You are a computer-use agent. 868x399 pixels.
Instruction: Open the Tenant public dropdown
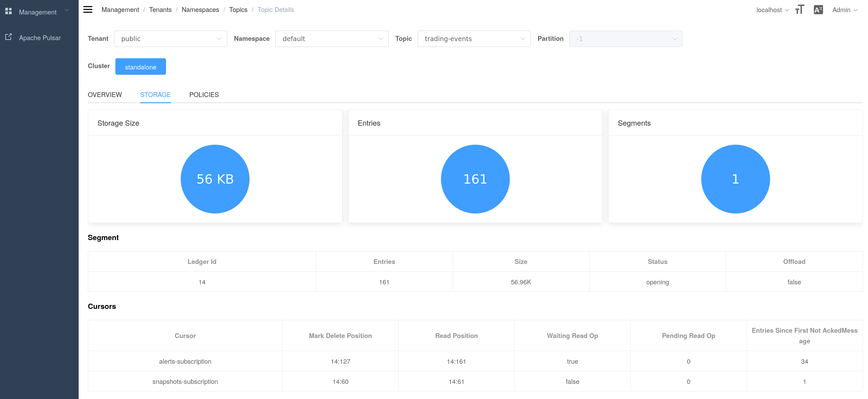170,39
